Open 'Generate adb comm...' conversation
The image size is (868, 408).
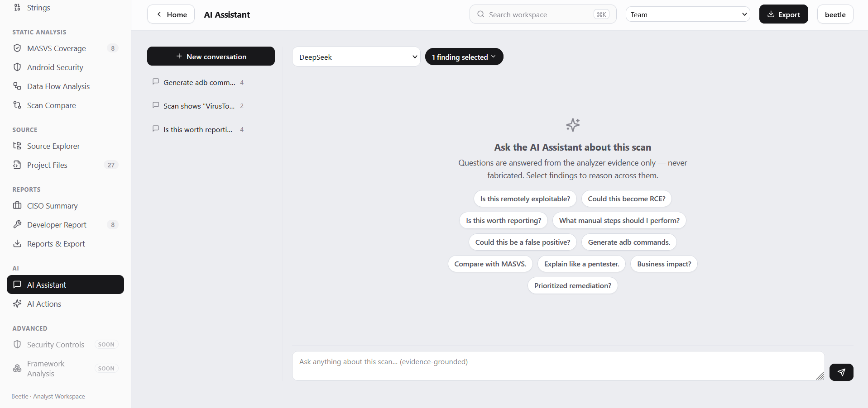coord(199,82)
